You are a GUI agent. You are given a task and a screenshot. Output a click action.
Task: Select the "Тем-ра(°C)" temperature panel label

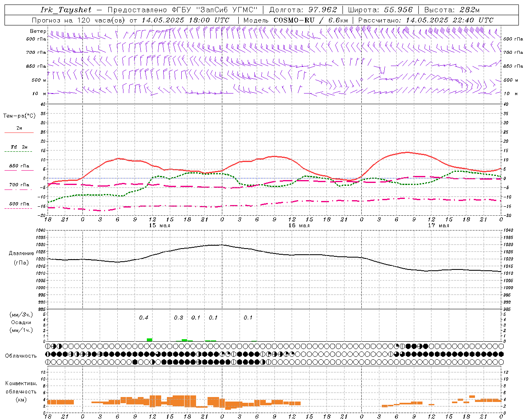pos(19,116)
